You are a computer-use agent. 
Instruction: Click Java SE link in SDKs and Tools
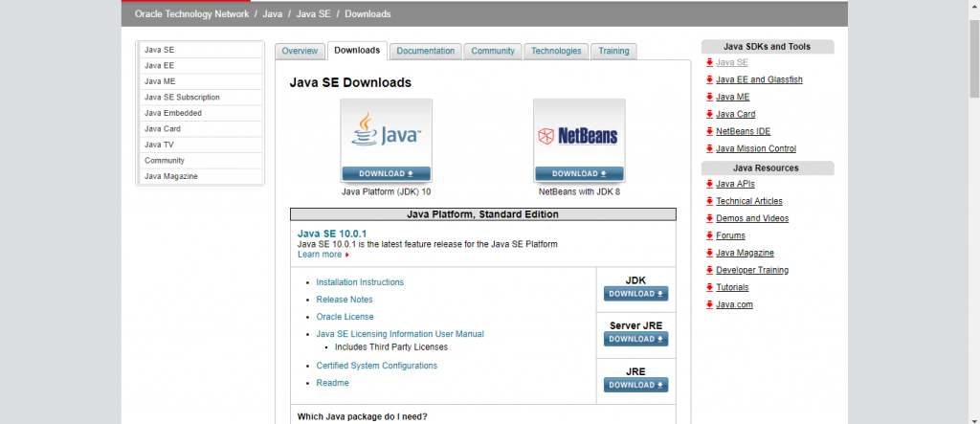click(732, 62)
